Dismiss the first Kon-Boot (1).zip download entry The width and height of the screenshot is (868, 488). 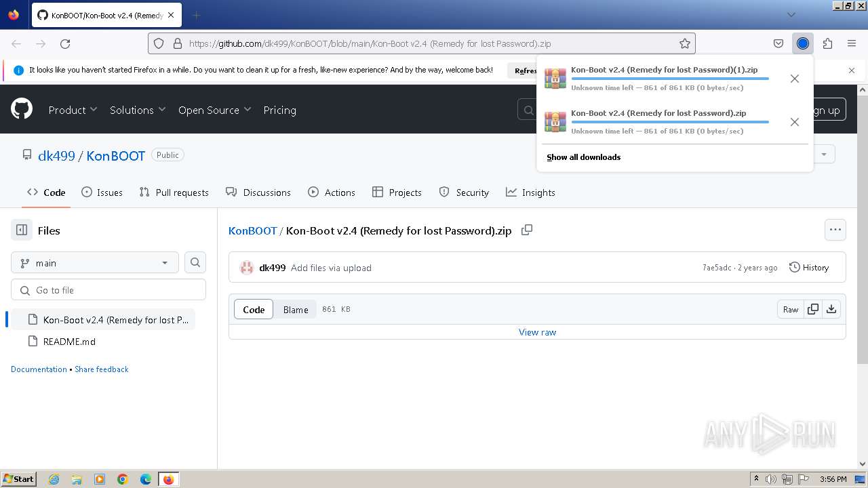pyautogui.click(x=794, y=79)
